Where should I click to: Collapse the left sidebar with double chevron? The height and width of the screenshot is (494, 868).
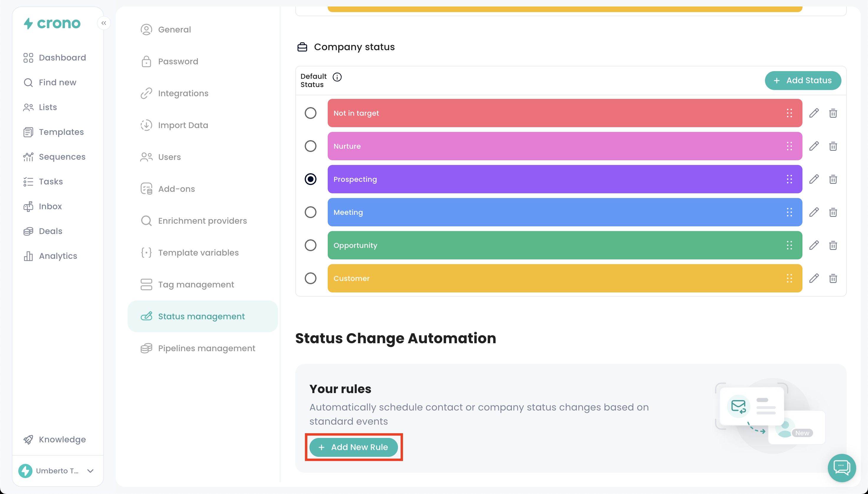click(x=104, y=23)
